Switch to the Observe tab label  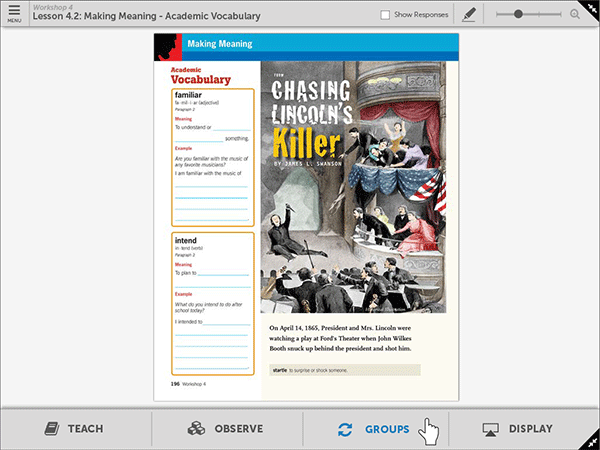(238, 429)
